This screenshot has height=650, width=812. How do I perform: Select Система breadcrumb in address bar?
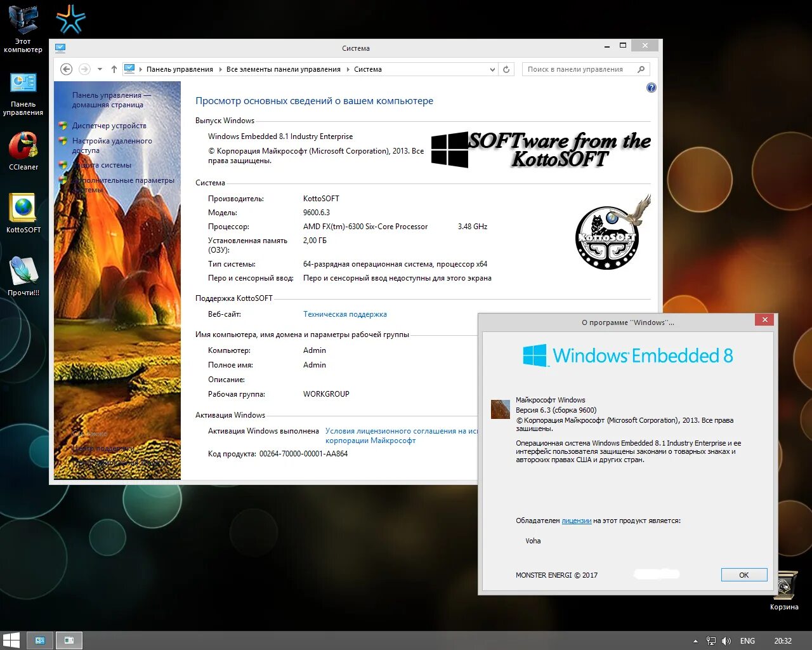[x=368, y=69]
